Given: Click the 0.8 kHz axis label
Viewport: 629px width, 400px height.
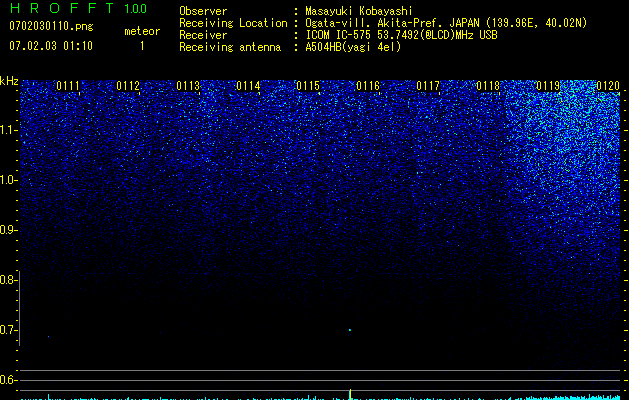Looking at the screenshot, I should (8, 280).
